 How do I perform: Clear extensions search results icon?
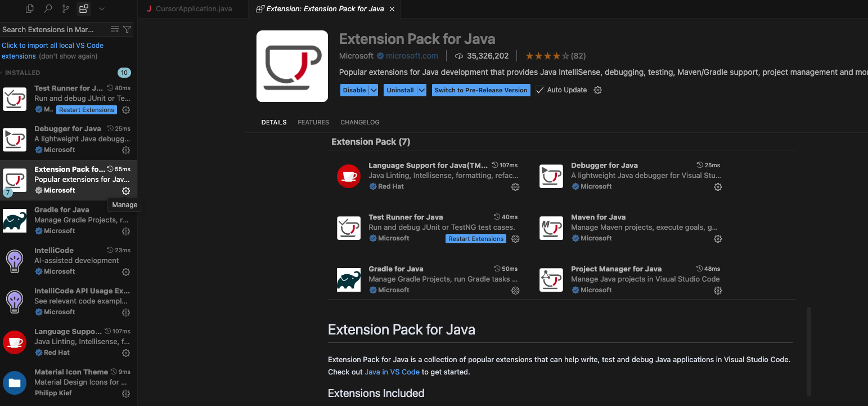(115, 29)
